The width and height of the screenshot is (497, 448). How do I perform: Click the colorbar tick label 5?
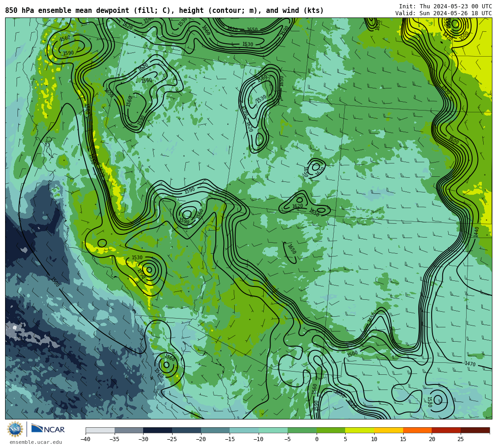(x=346, y=439)
